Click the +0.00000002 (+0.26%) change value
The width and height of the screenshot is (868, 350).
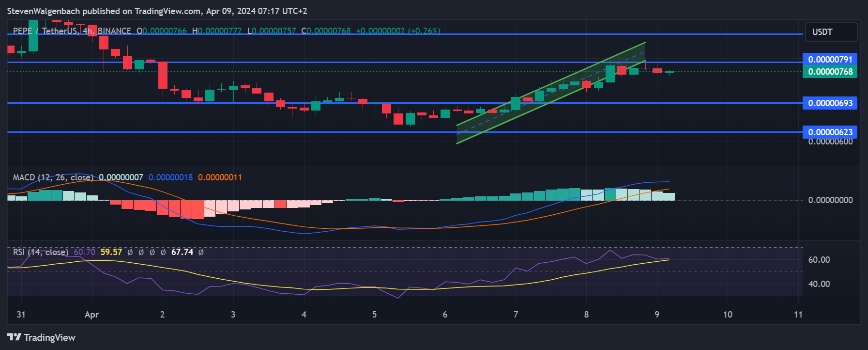pyautogui.click(x=398, y=31)
